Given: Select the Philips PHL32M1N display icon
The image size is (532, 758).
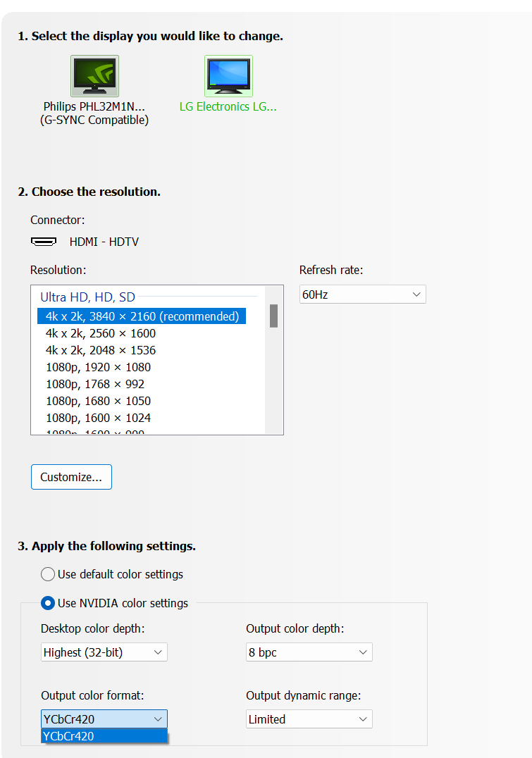Looking at the screenshot, I should click(x=95, y=76).
